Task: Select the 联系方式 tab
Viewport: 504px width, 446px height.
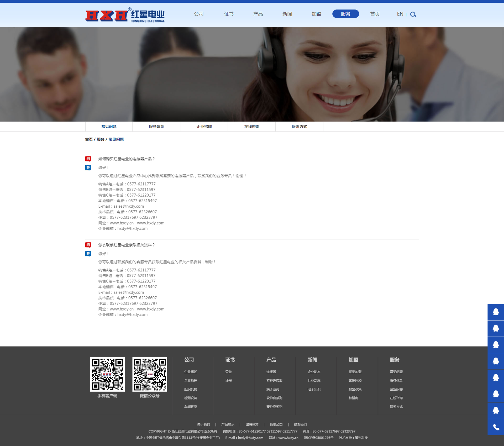Action: coord(299,127)
